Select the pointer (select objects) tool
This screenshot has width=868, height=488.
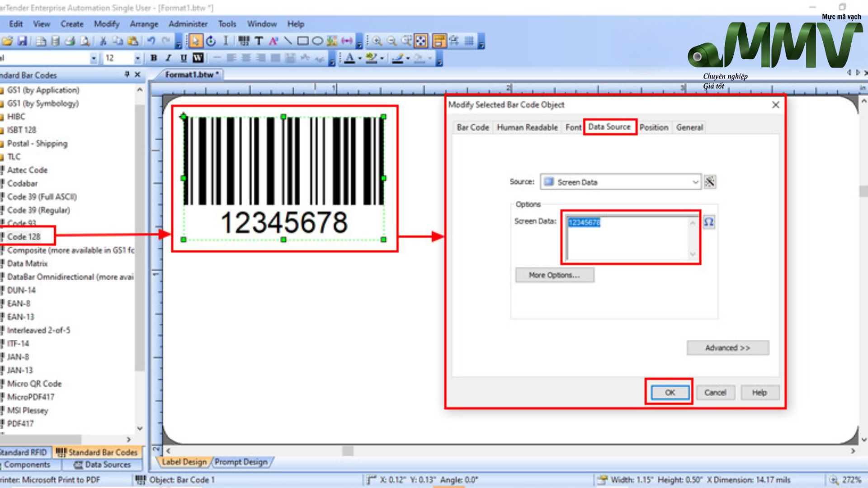pos(195,41)
